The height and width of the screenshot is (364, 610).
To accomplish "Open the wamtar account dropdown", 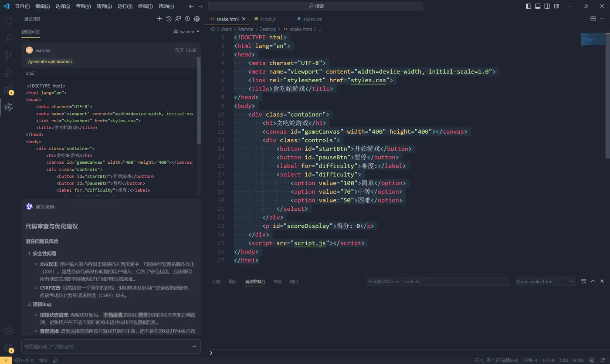I will click(x=186, y=32).
